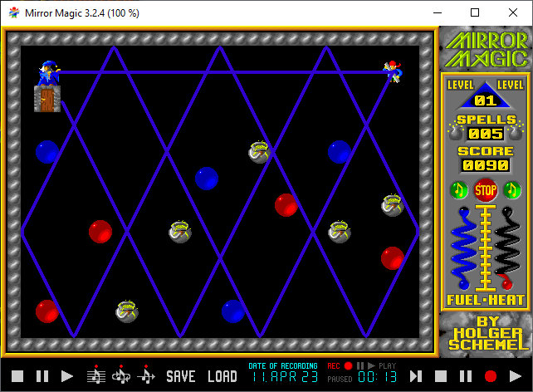Click the blue ball below the wooden door
533x392 pixels.
pyautogui.click(x=47, y=152)
